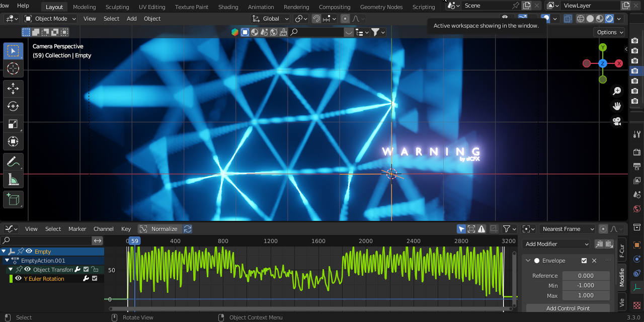
Task: Select the Move tool in the viewport toolbar
Action: pos(13,88)
